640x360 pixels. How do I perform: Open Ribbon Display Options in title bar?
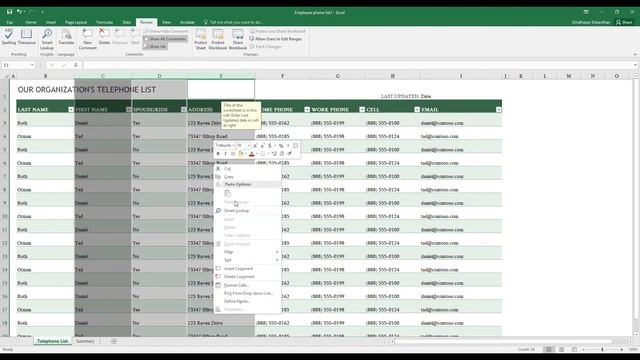tap(586, 12)
